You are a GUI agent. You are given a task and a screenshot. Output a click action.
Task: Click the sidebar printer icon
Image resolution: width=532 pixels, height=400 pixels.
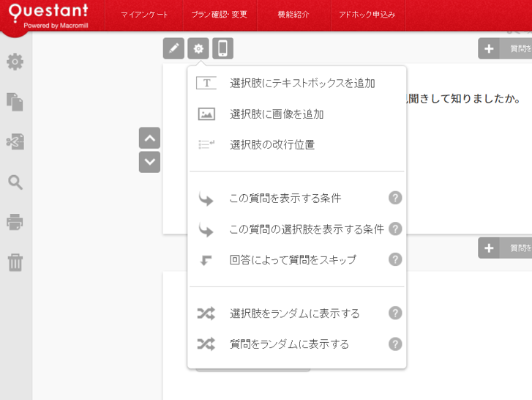coord(15,222)
